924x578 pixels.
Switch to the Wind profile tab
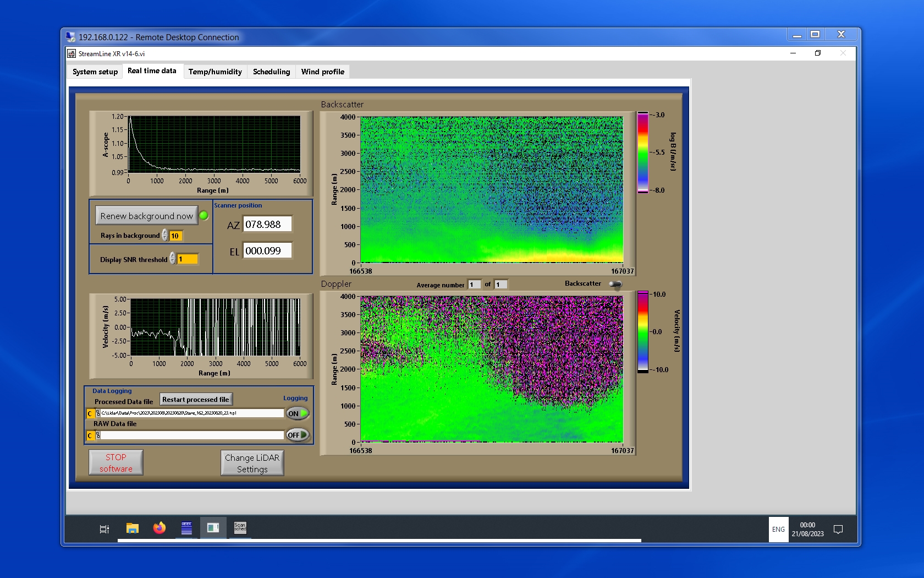click(x=322, y=72)
